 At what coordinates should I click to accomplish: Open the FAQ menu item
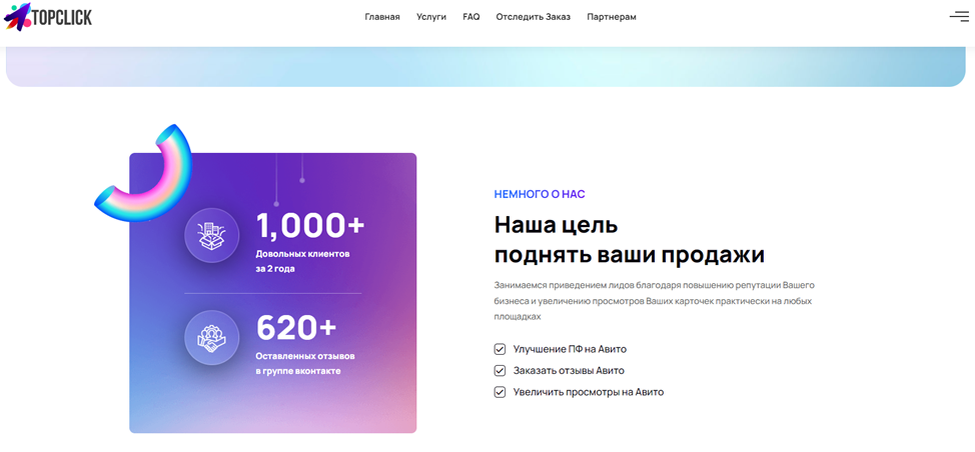point(471,17)
